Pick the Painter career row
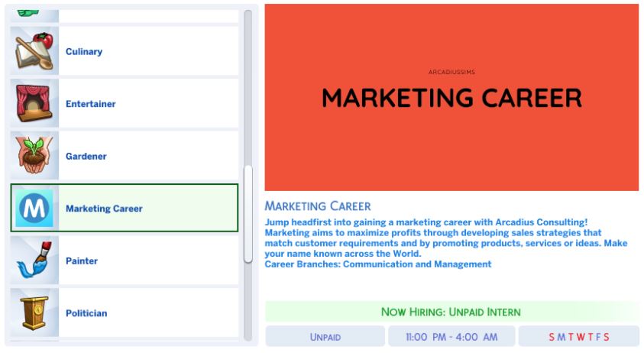 point(125,261)
